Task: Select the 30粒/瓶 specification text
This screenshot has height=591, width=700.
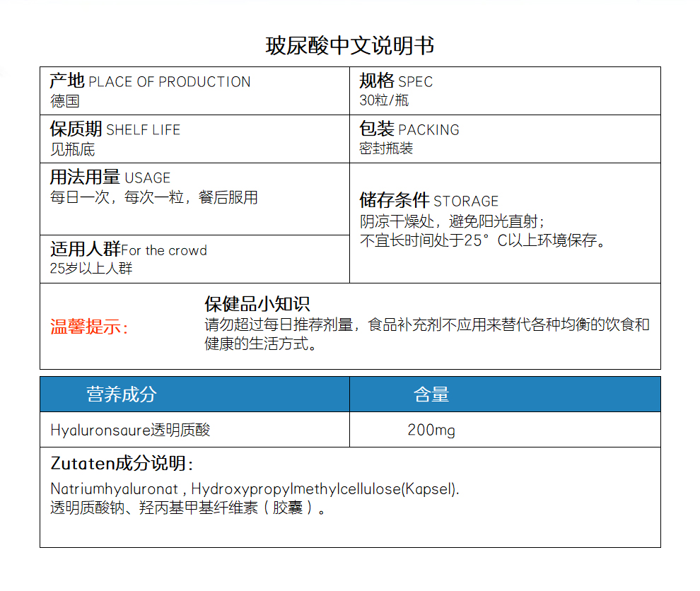Action: pos(384,100)
